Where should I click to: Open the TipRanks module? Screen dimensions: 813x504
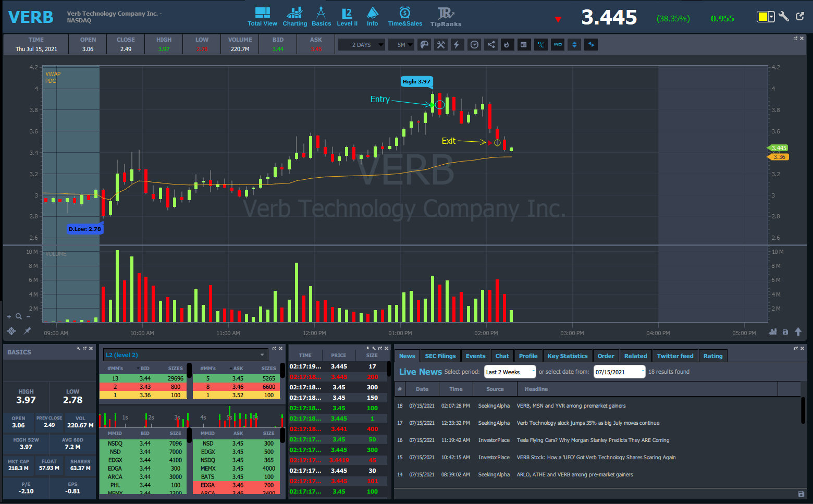[x=446, y=17]
